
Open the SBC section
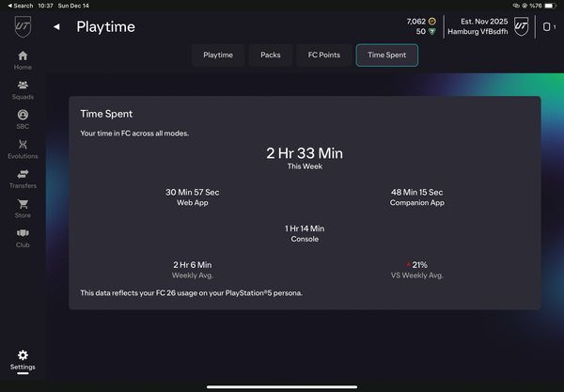coord(23,118)
